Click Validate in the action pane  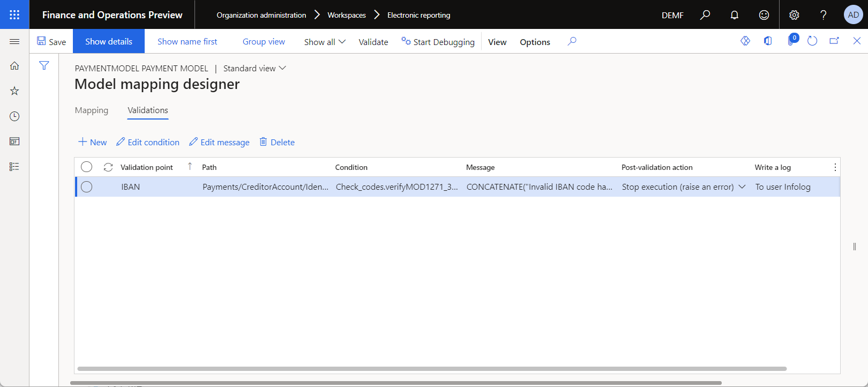[373, 42]
